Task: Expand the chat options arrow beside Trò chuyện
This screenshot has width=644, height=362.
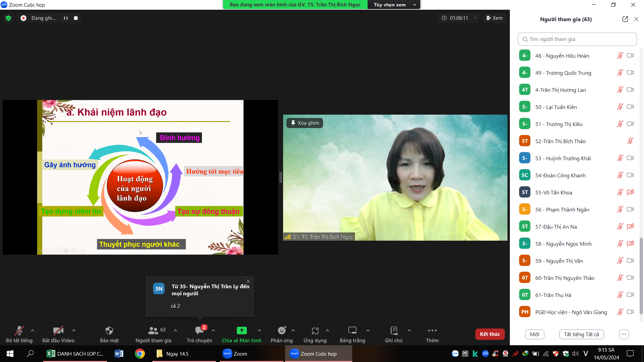Action: click(x=213, y=330)
